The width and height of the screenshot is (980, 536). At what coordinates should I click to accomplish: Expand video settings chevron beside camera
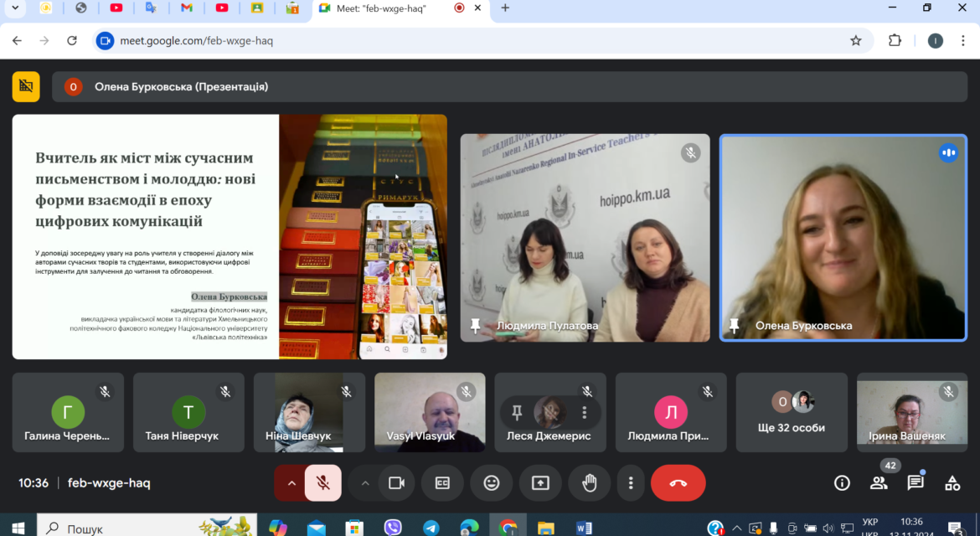coord(365,483)
